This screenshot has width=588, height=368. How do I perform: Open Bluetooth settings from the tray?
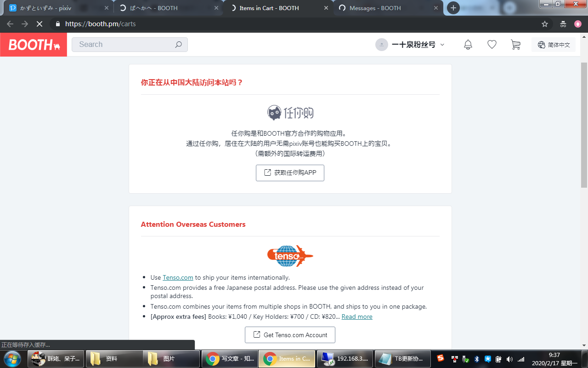click(x=477, y=359)
